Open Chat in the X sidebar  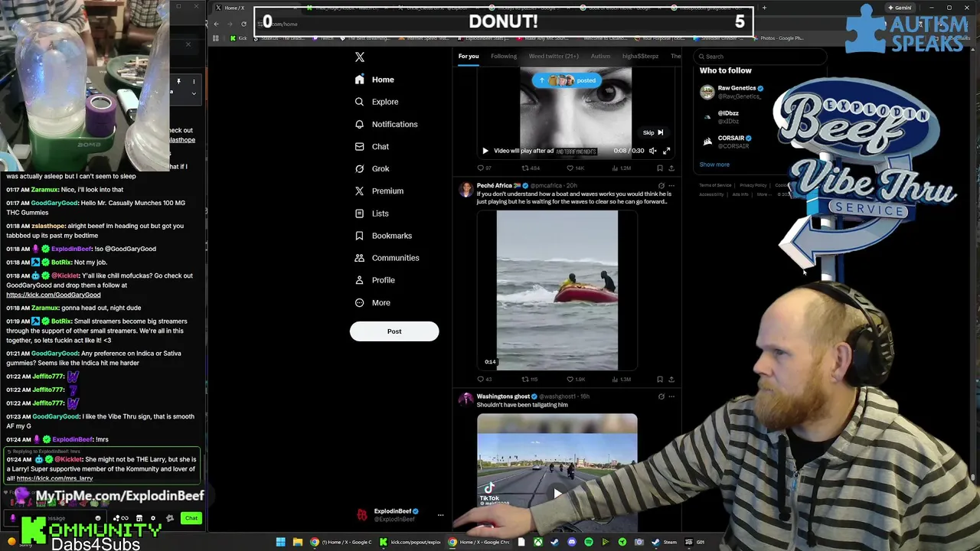pos(371,146)
